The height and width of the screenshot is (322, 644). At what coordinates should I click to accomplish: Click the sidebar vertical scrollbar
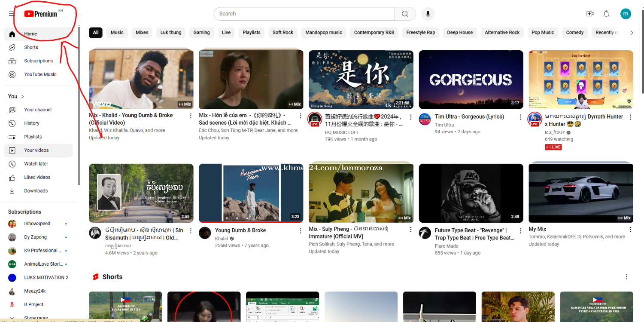pyautogui.click(x=79, y=105)
